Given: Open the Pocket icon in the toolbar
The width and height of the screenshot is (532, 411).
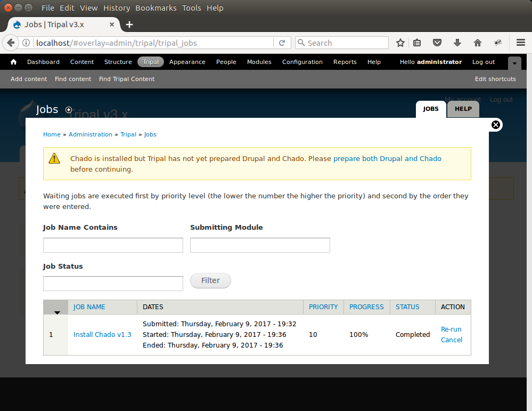Looking at the screenshot, I should (437, 43).
